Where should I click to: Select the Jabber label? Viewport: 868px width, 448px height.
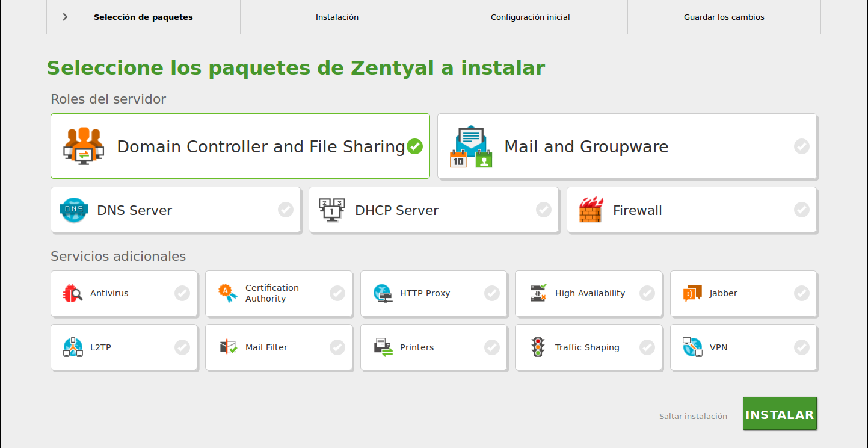click(724, 293)
